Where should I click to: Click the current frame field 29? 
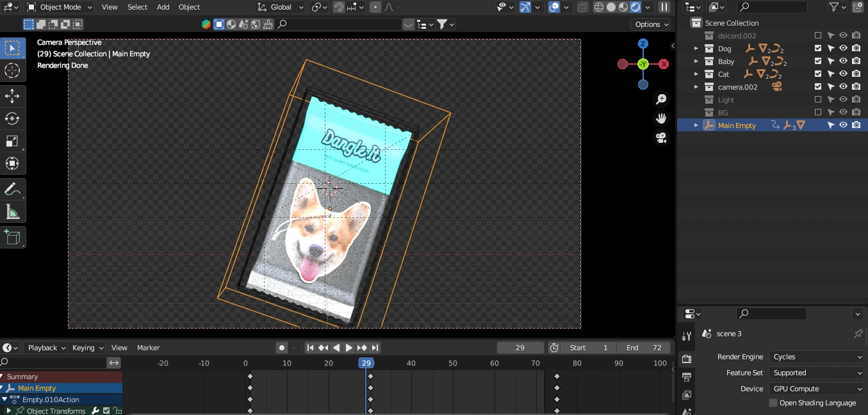(x=520, y=348)
